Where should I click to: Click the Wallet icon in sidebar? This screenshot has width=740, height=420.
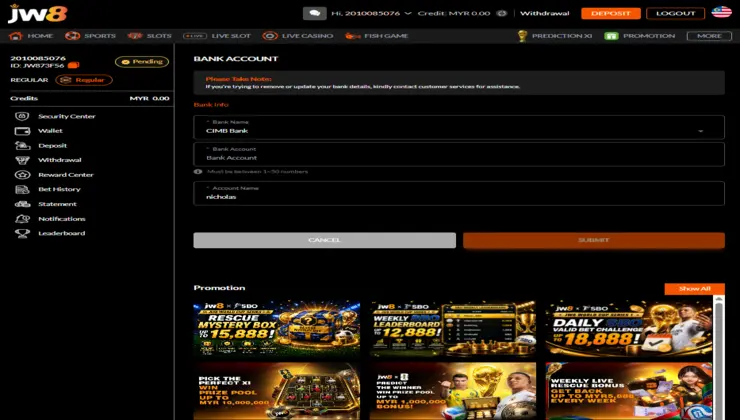[22, 131]
